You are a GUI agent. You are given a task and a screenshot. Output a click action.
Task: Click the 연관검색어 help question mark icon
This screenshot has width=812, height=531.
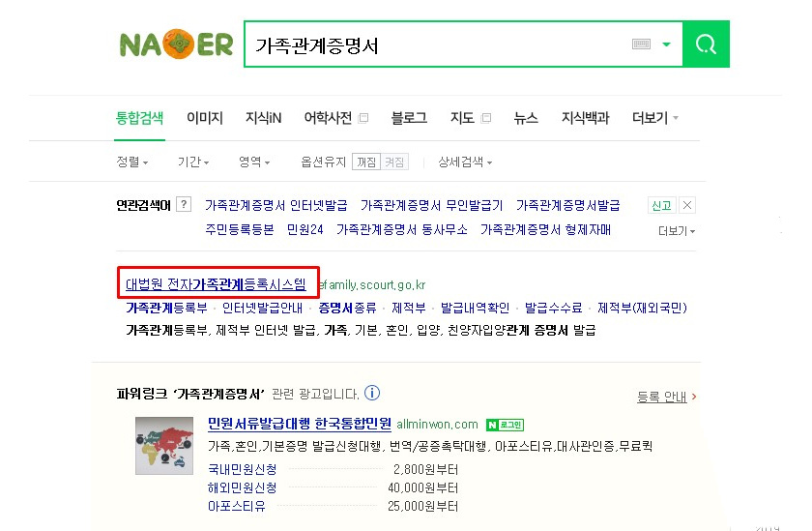[x=184, y=205]
